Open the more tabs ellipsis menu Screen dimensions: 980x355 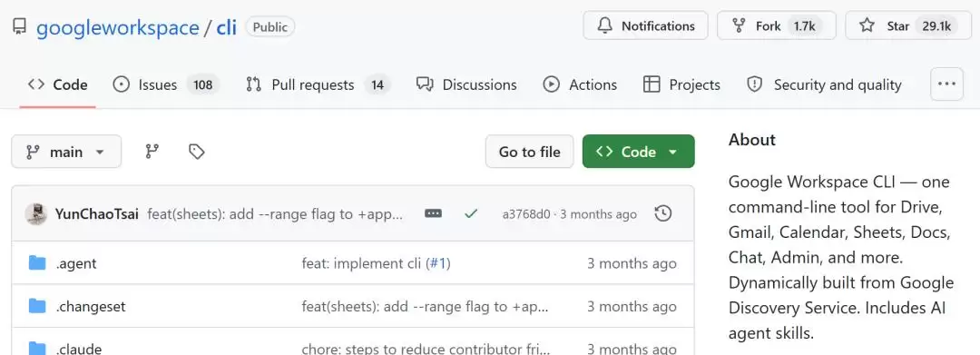946,84
